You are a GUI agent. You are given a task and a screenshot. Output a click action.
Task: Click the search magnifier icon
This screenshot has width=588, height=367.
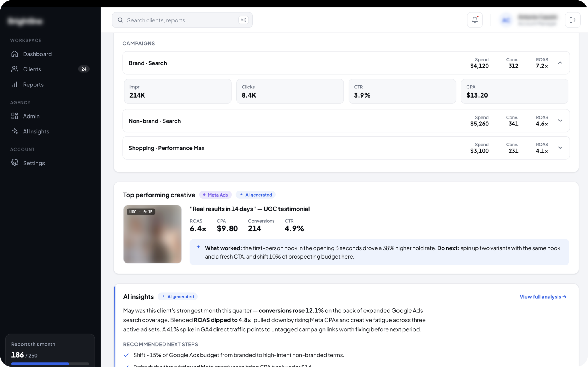point(120,20)
